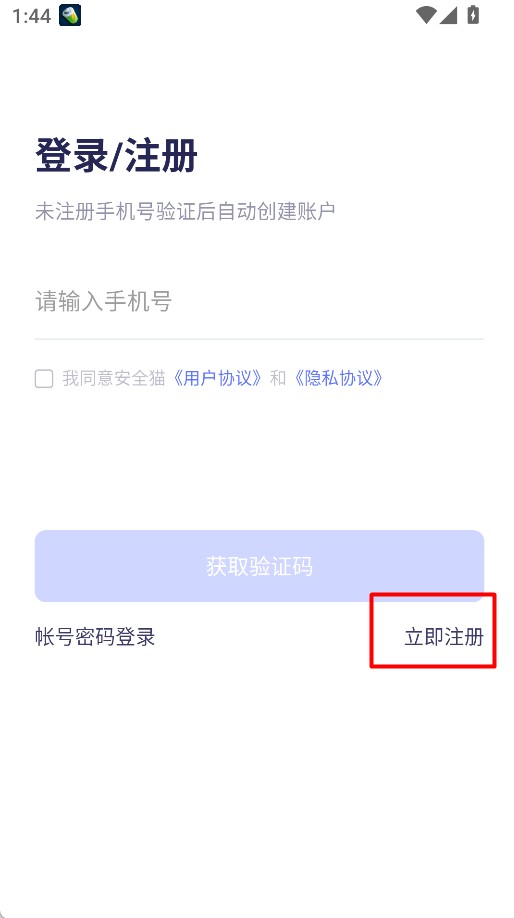Viewport: 514px width, 918px height.
Task: Tap the 我同意安全猫 label text
Action: [114, 378]
